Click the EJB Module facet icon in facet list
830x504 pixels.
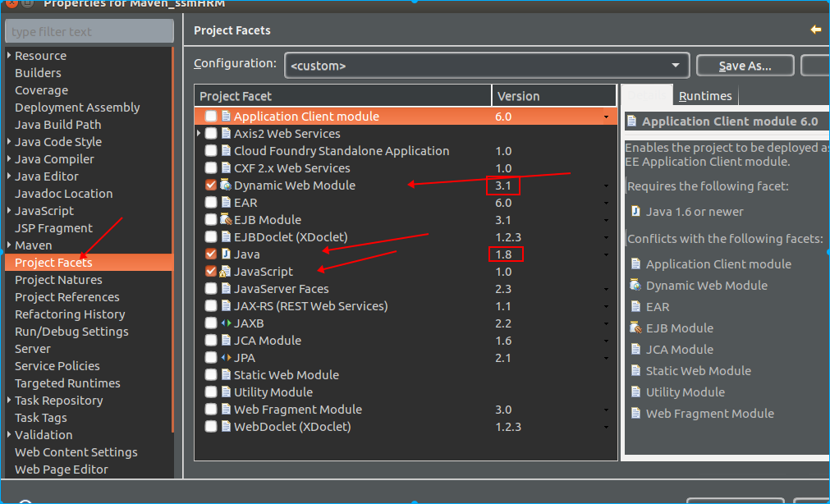(x=226, y=220)
